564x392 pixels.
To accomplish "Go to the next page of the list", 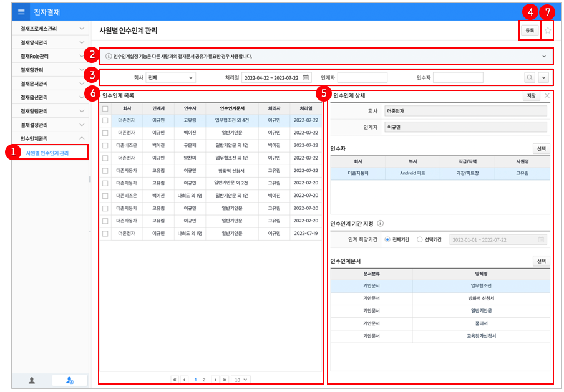I will 215,380.
